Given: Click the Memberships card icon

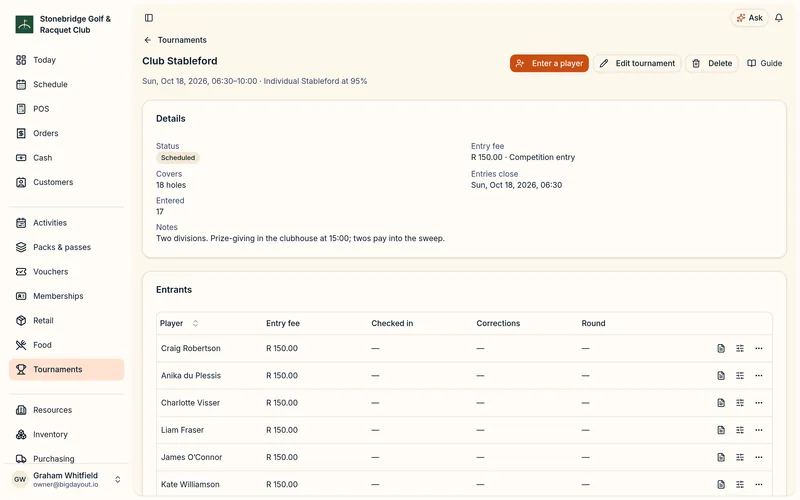Looking at the screenshot, I should point(21,296).
